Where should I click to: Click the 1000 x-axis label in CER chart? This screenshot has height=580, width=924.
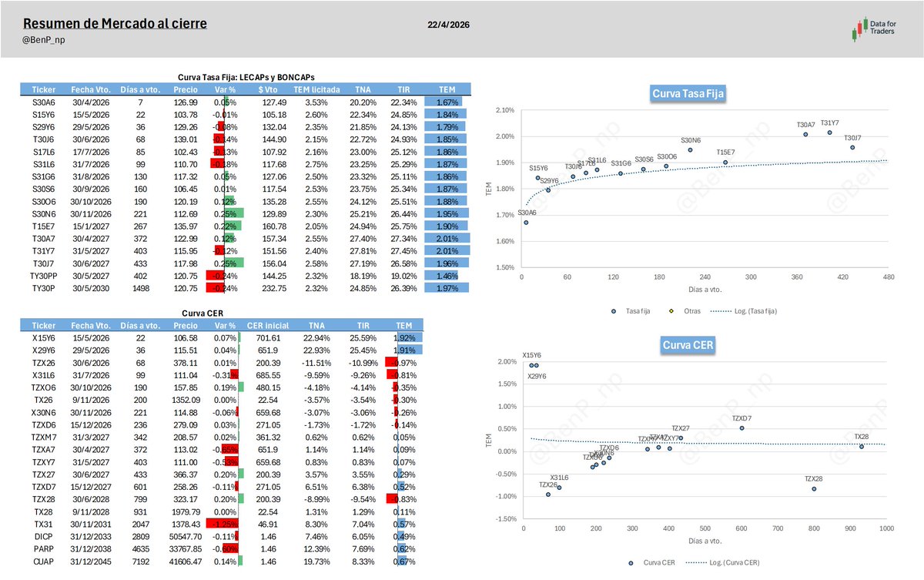[x=885, y=529]
